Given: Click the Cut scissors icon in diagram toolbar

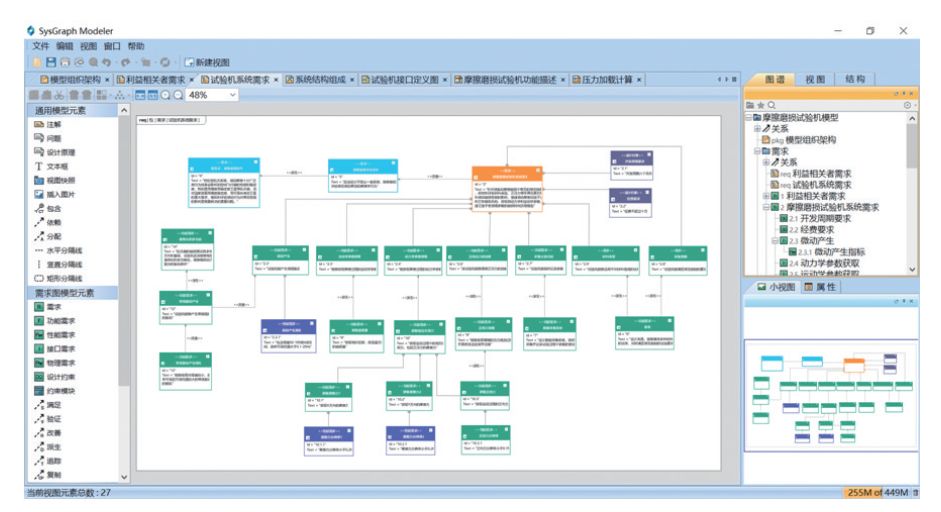Looking at the screenshot, I should pyautogui.click(x=59, y=95).
